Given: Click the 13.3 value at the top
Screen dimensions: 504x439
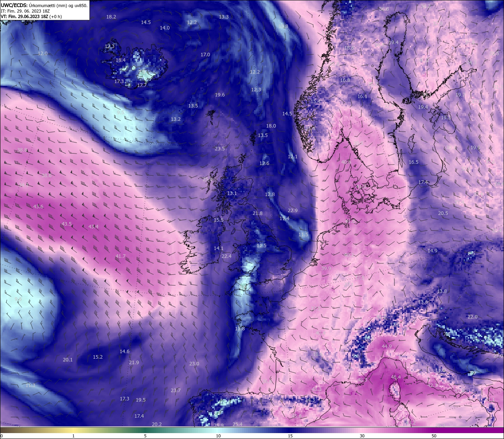Looking at the screenshot, I should pyautogui.click(x=224, y=17).
